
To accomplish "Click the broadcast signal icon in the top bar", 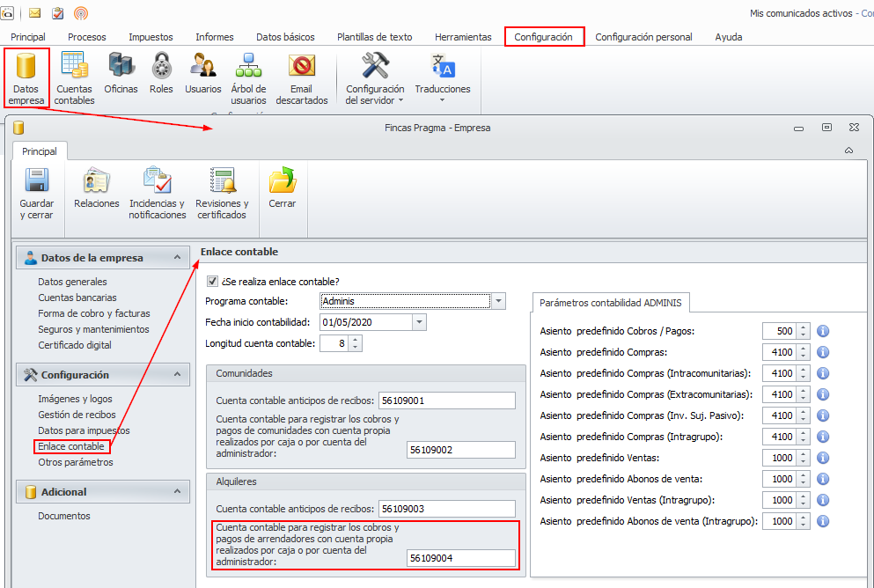I will point(81,13).
